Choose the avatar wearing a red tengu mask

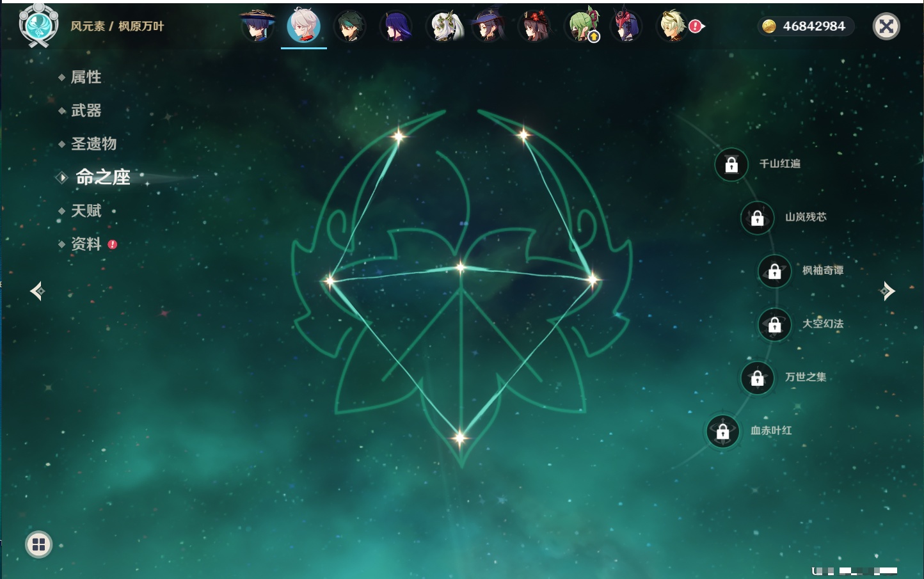pyautogui.click(x=627, y=26)
